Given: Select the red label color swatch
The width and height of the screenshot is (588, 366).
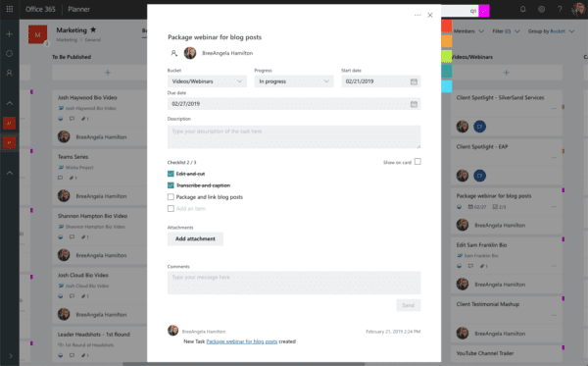Looking at the screenshot, I should 447,26.
